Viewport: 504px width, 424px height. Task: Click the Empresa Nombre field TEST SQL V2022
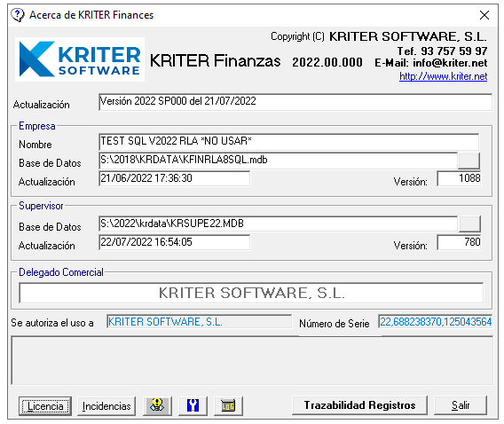click(x=289, y=142)
